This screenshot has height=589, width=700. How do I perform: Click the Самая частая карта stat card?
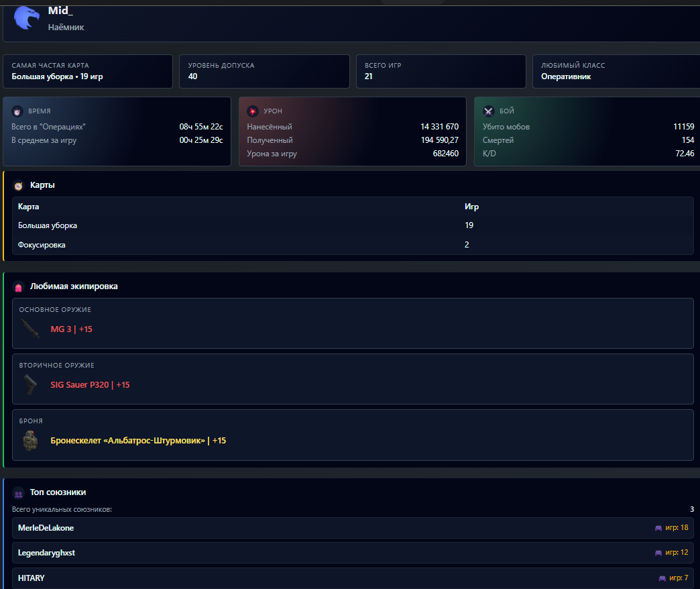(x=88, y=71)
